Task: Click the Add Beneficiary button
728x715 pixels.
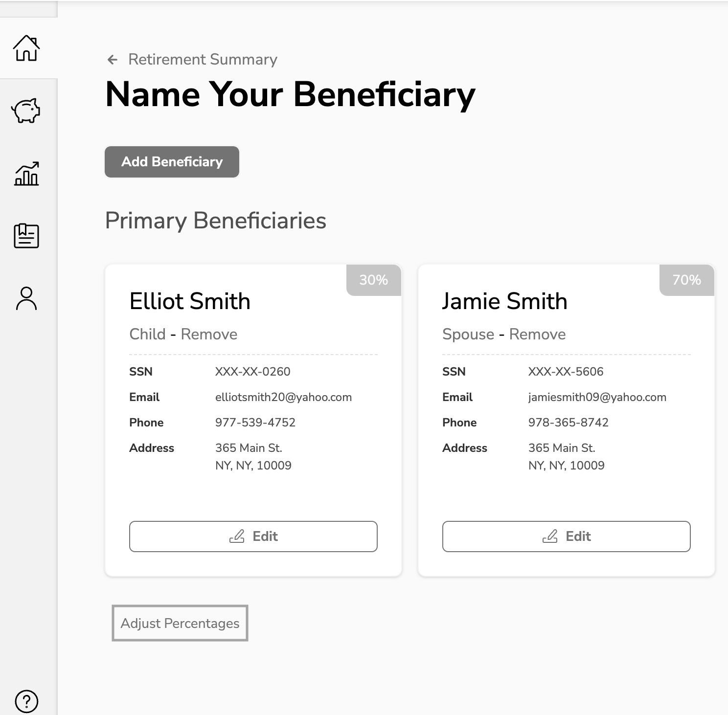Action: 172,162
